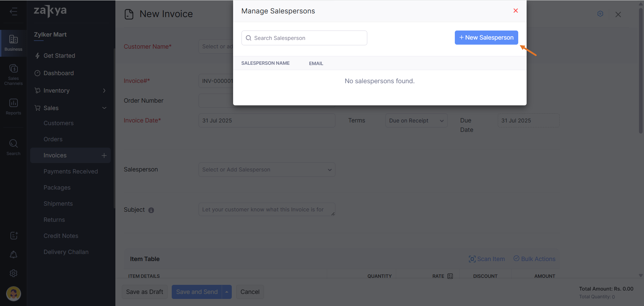
Task: Click Save as Draft button
Action: pyautogui.click(x=145, y=292)
